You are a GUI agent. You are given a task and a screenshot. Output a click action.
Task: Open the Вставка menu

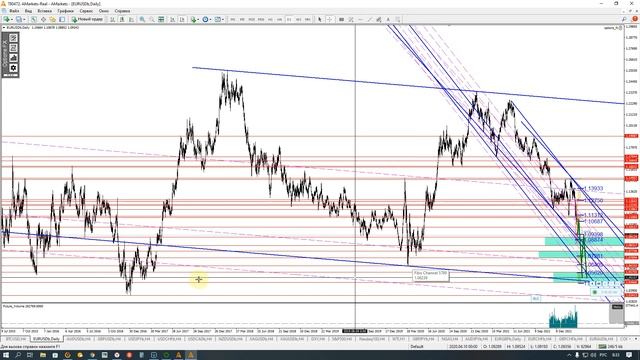pyautogui.click(x=44, y=11)
